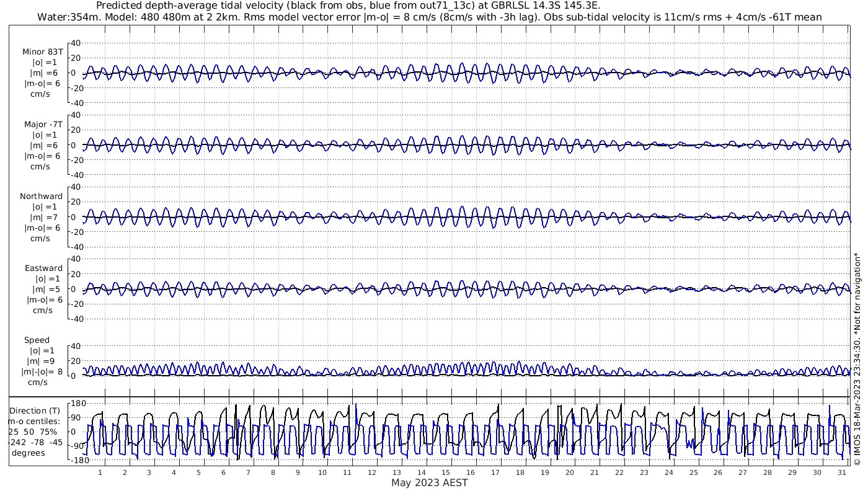The image size is (868, 496).
Task: Click the title "Predicted depth-average tidal velocity" line
Action: click(348, 6)
